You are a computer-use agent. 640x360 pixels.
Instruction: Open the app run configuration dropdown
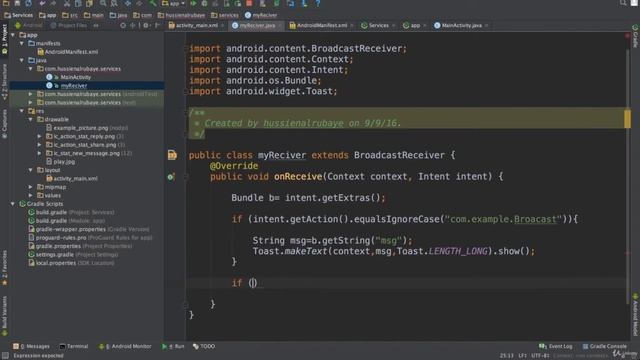(173, 3)
